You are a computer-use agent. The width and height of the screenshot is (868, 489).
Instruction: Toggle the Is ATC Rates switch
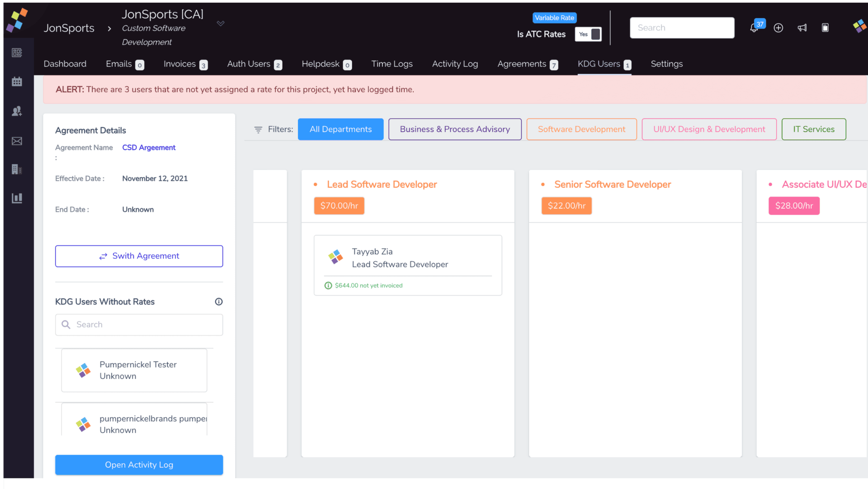(588, 34)
